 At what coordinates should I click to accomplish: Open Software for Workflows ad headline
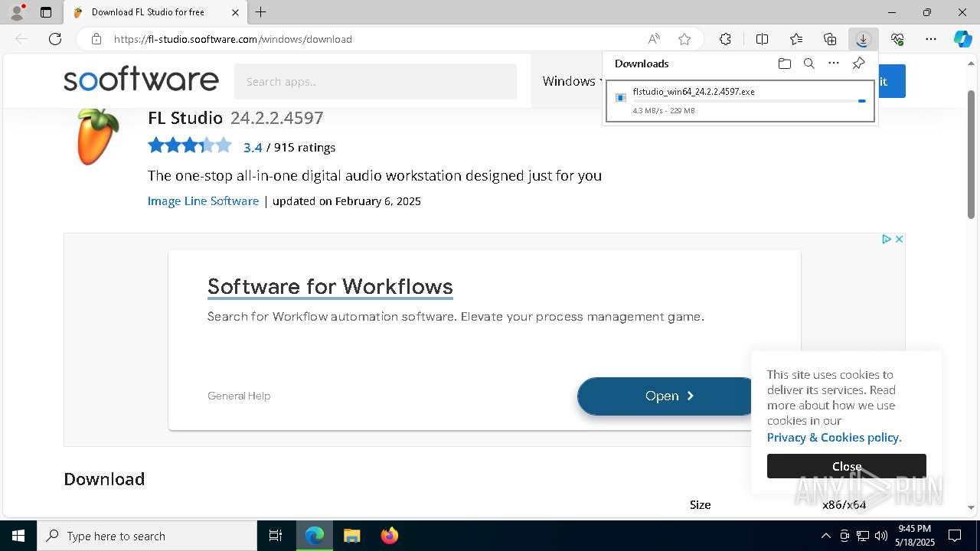[x=330, y=287]
